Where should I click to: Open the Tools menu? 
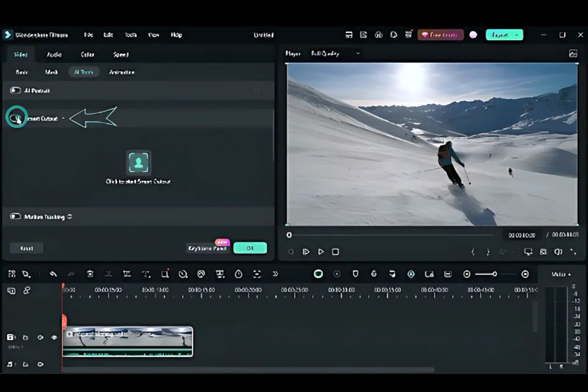(x=131, y=35)
